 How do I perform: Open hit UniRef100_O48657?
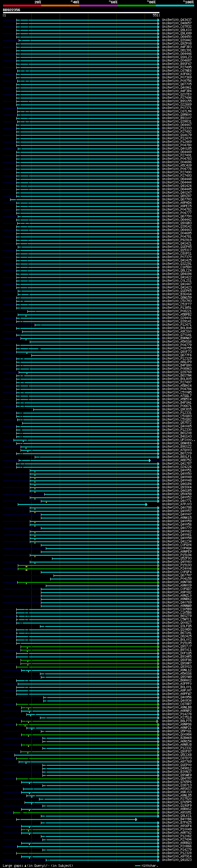[x=176, y=23]
